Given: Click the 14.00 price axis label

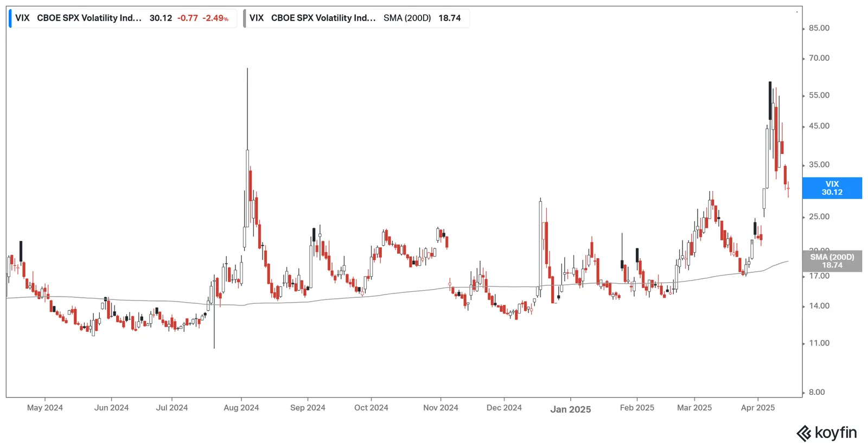Looking at the screenshot, I should click(x=819, y=306).
